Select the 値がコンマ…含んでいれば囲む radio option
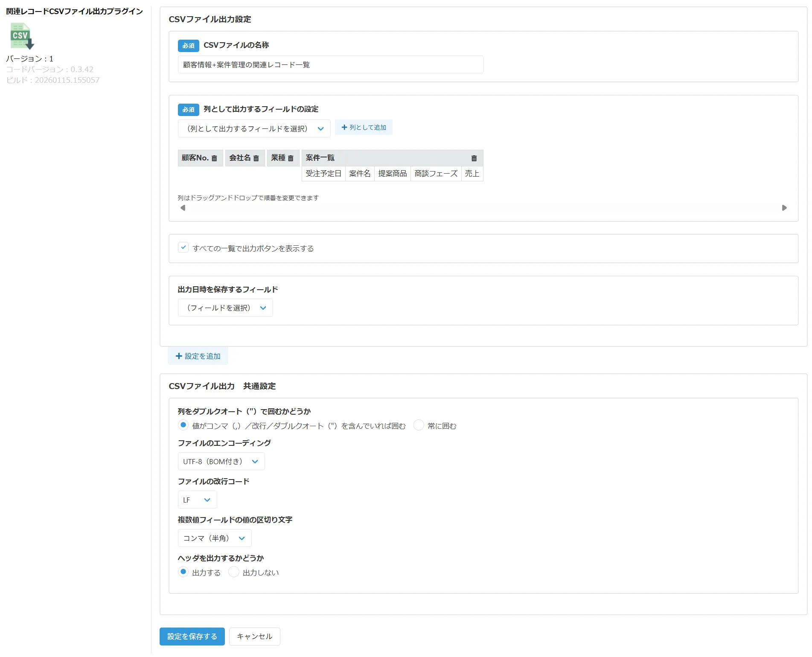 [x=183, y=425]
